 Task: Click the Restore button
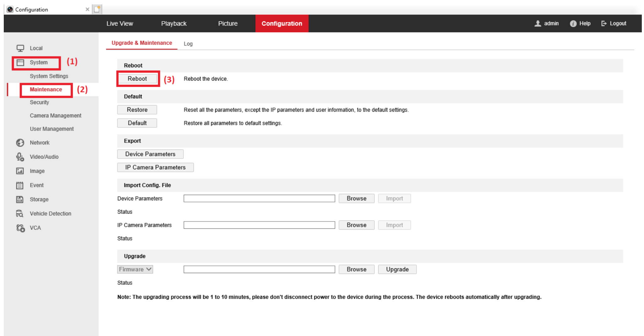137,110
